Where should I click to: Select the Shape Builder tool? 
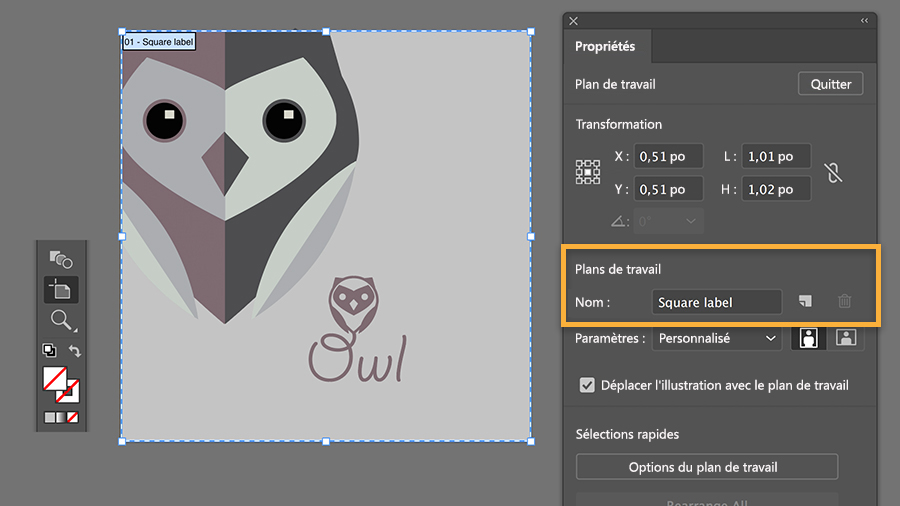(x=61, y=260)
